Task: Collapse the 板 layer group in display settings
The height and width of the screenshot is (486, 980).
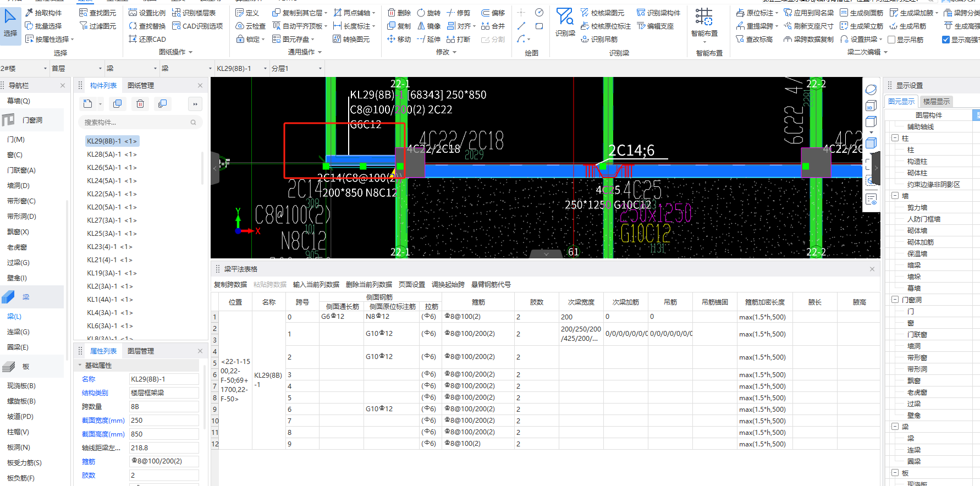Action: tap(895, 473)
